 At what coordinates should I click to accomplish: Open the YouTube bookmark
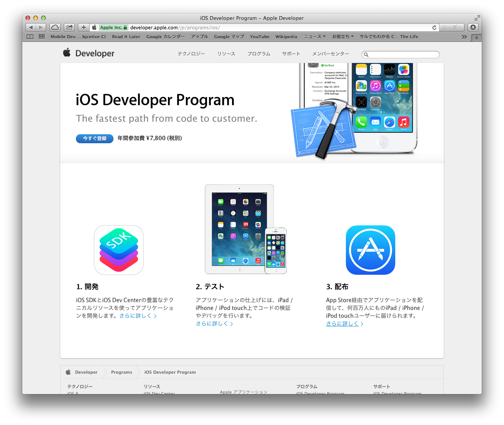tap(260, 37)
